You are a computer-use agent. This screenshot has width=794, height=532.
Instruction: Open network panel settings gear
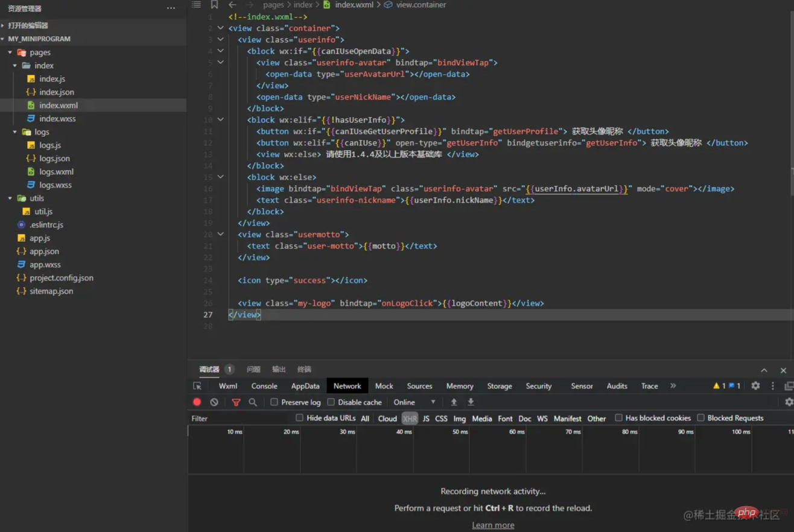coord(789,402)
